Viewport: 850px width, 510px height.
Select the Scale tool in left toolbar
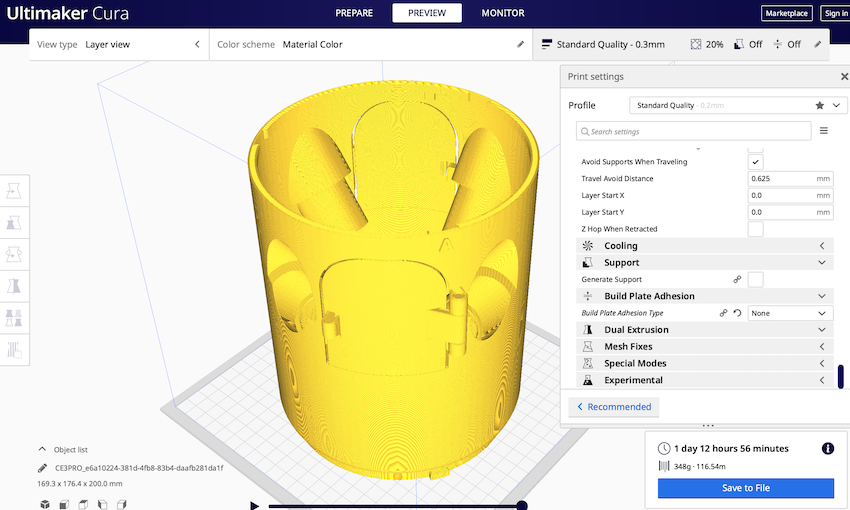14,222
